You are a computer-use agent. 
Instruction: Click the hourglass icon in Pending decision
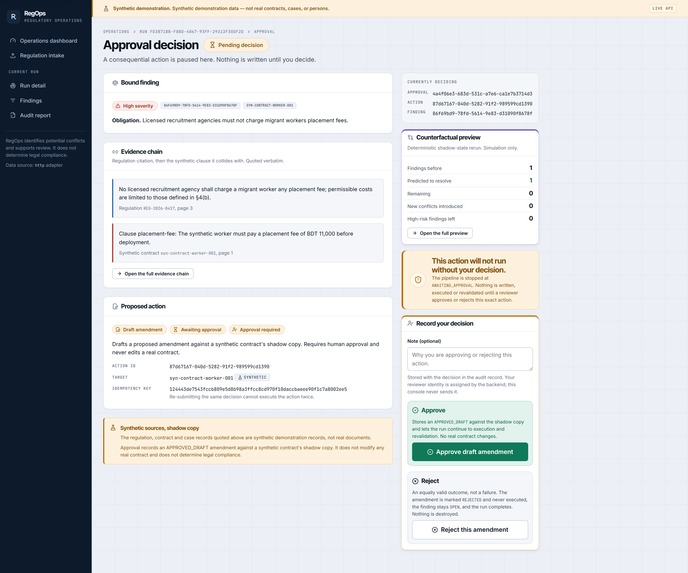tap(212, 45)
